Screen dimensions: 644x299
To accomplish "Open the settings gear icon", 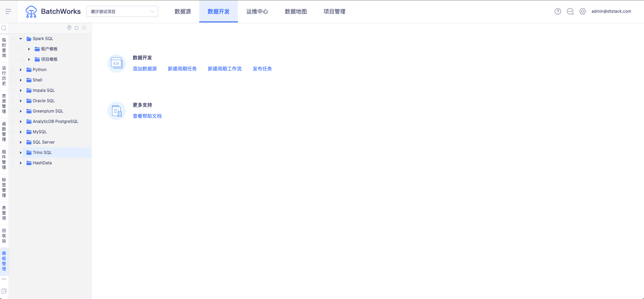I will coord(582,11).
